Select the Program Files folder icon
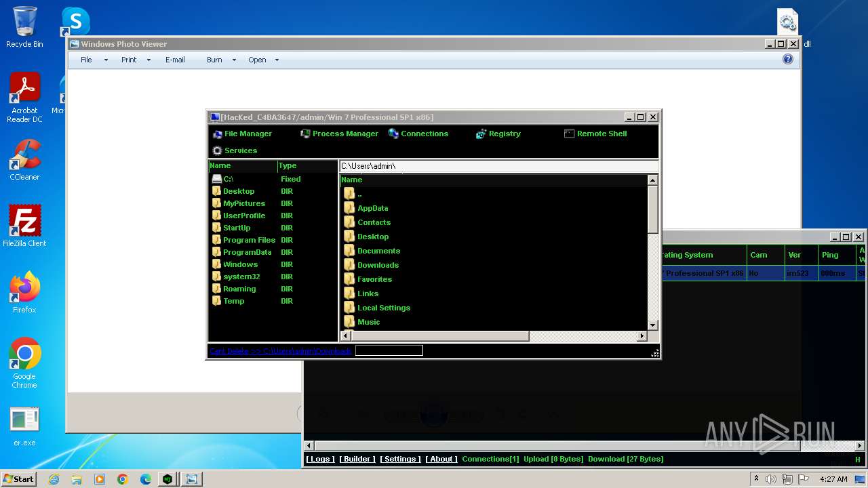 [x=217, y=240]
